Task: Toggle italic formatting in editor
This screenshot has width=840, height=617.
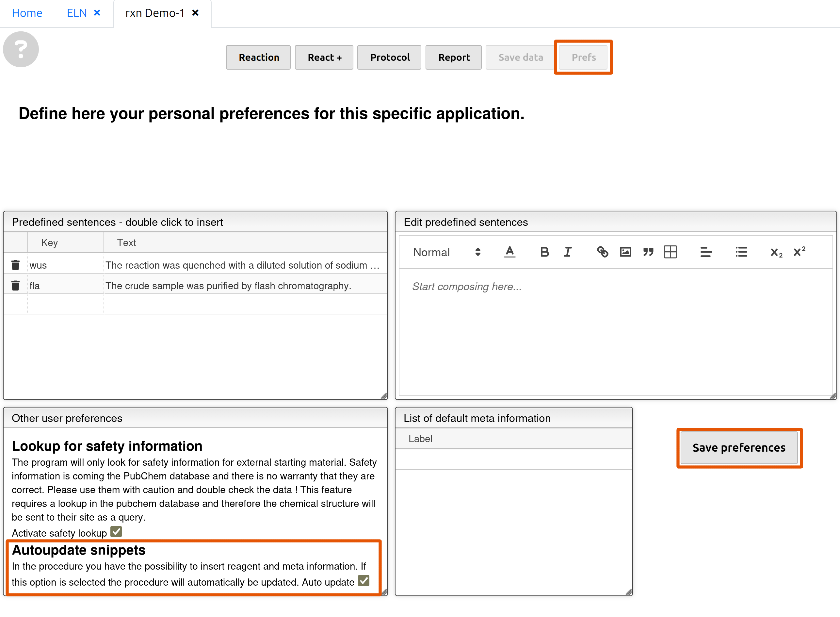Action: (x=568, y=252)
